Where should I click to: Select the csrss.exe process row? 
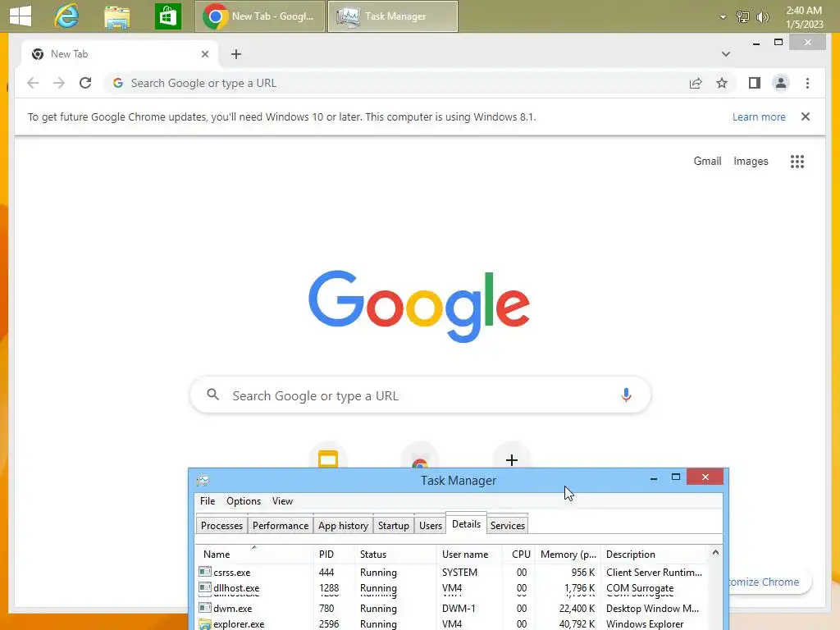pos(452,572)
